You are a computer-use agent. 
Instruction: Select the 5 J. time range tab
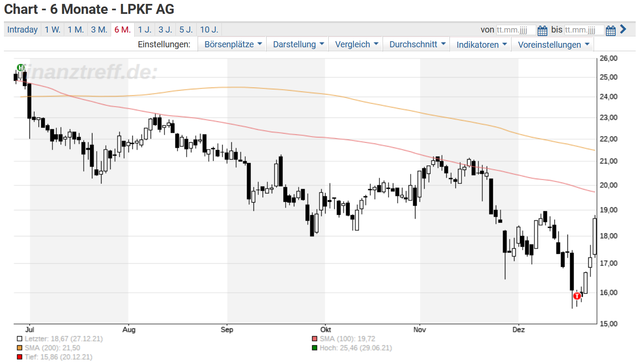click(x=186, y=30)
